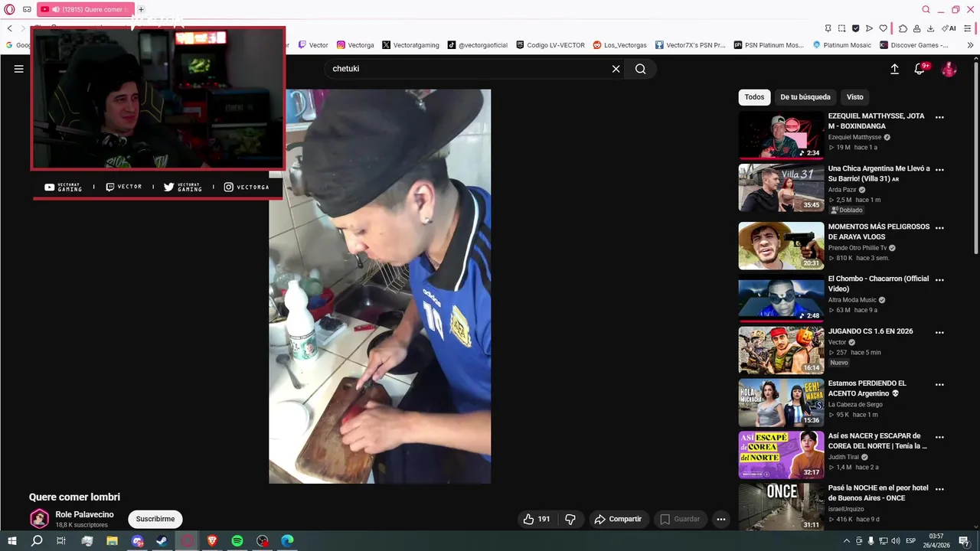Show hidden system tray icons chevron

pyautogui.click(x=847, y=541)
